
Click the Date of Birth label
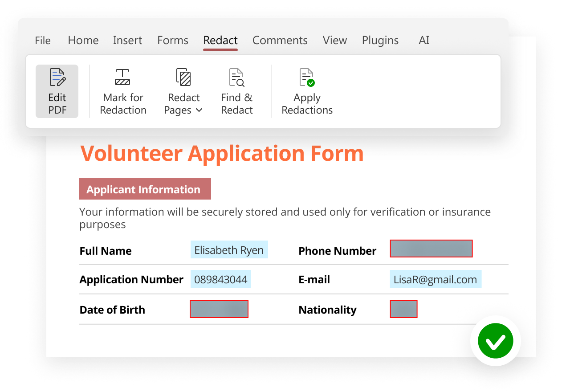[112, 310]
